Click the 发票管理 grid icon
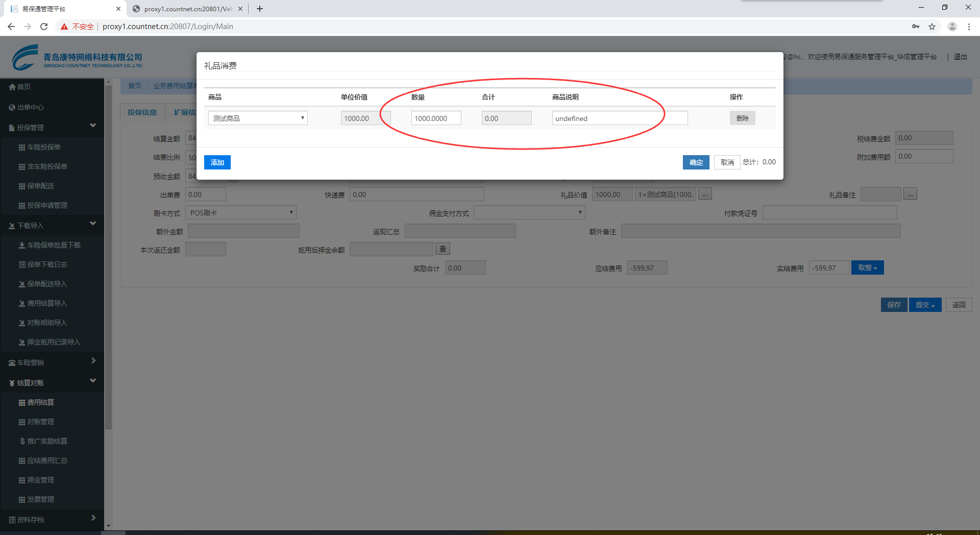This screenshot has width=980, height=535. (22, 499)
